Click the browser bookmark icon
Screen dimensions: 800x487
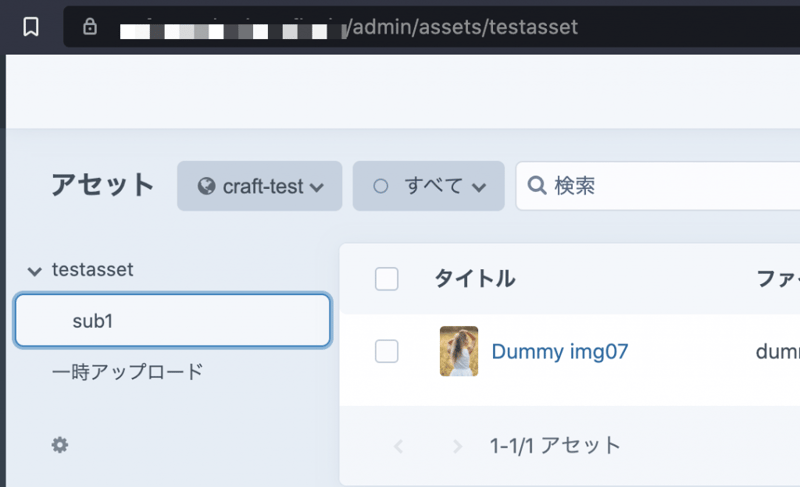coord(31,27)
